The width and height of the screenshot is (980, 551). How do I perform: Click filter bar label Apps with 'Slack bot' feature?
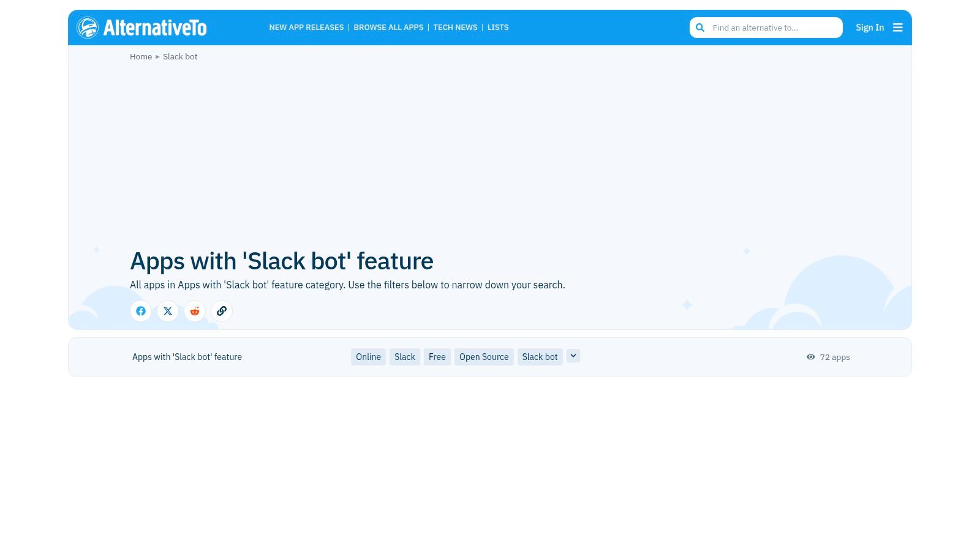[187, 357]
